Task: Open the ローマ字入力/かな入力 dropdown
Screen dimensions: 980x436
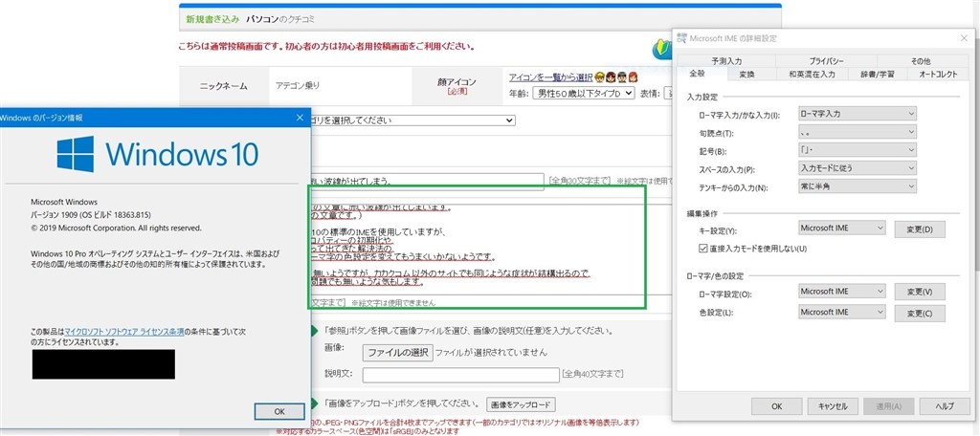Action: (857, 115)
